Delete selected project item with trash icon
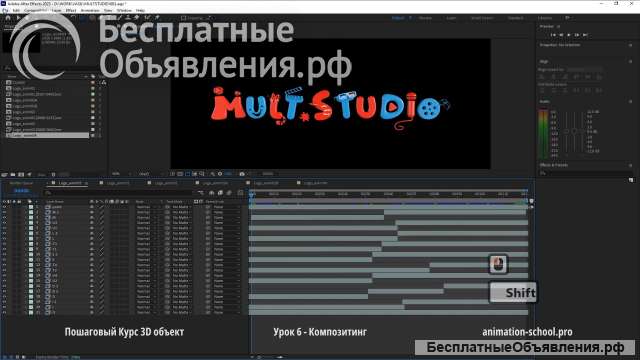 (53, 175)
